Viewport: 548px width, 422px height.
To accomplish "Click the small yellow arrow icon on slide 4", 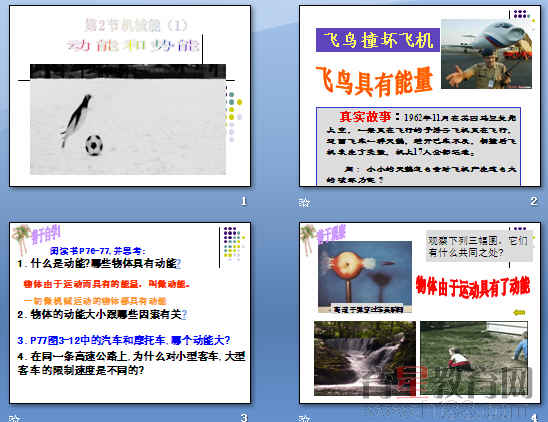I will (519, 312).
